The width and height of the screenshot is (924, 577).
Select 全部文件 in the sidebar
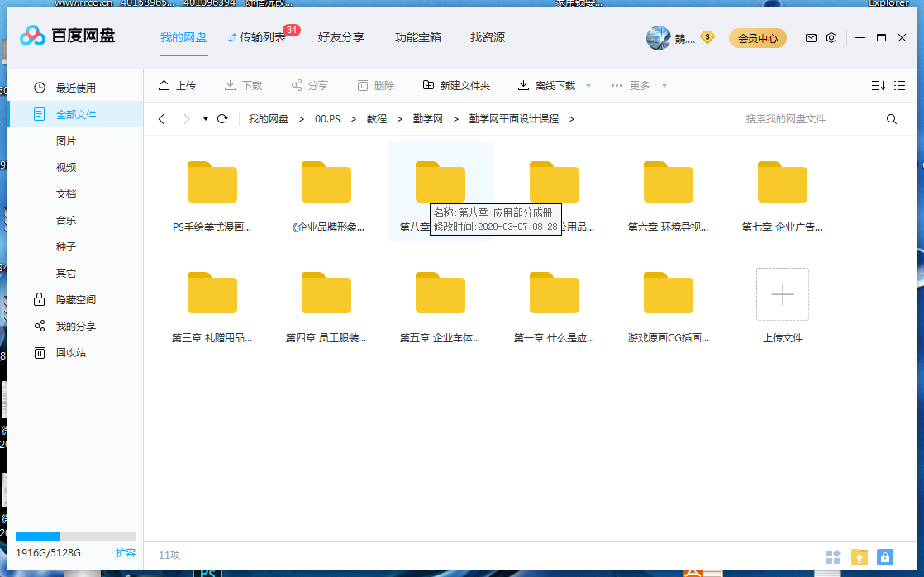click(75, 114)
